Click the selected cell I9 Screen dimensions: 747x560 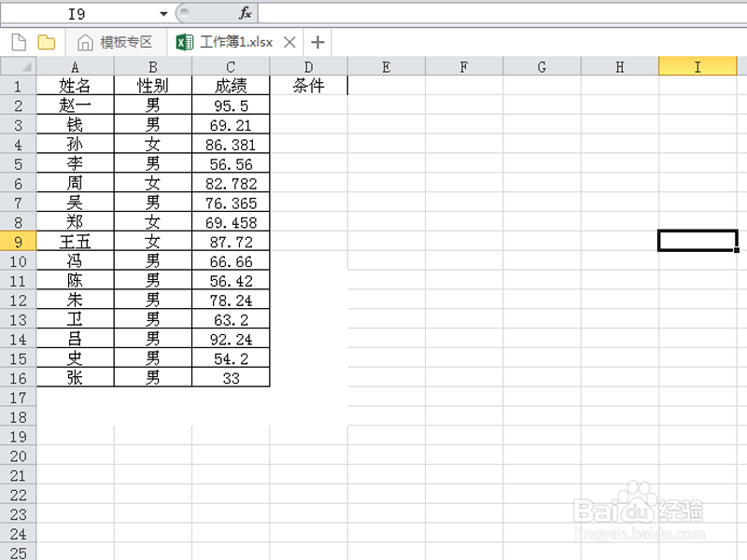coord(698,241)
